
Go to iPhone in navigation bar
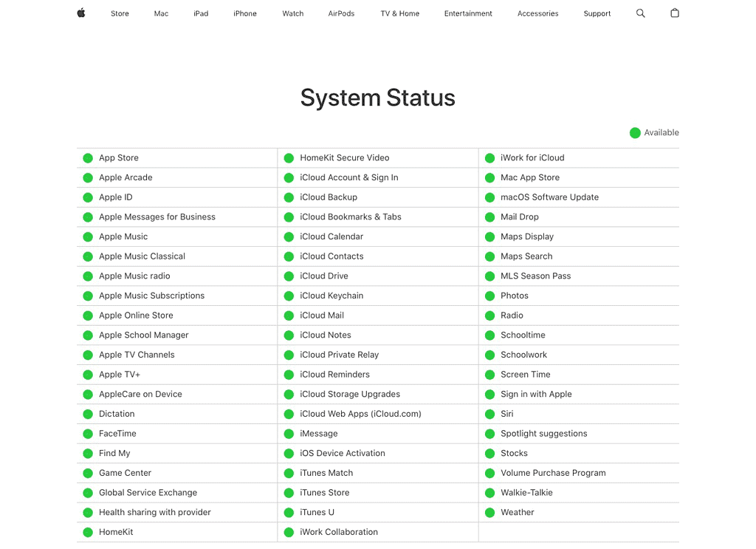coord(245,13)
